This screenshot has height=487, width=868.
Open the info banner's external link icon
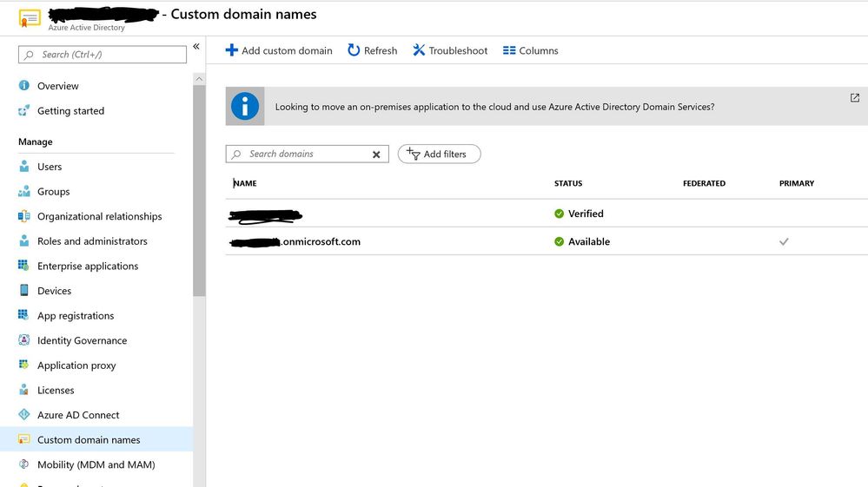pyautogui.click(x=855, y=98)
